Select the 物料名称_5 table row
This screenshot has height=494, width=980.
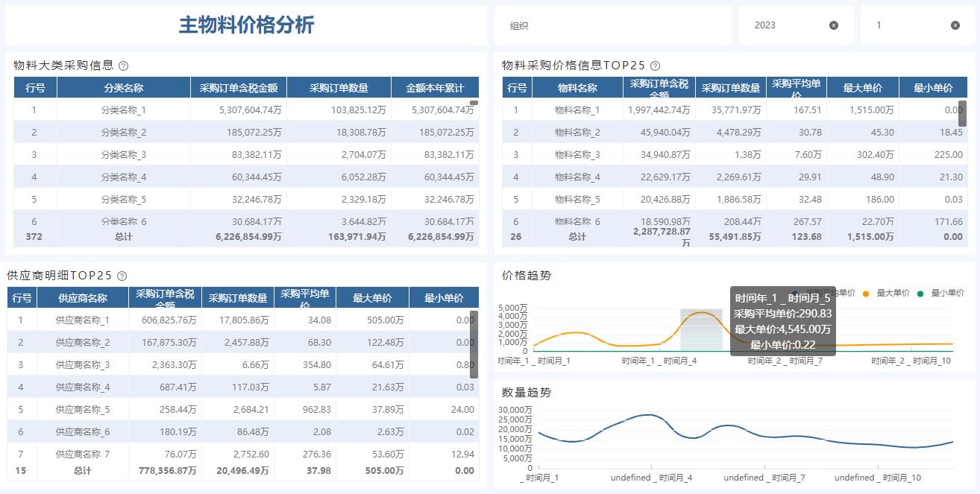pyautogui.click(x=578, y=199)
